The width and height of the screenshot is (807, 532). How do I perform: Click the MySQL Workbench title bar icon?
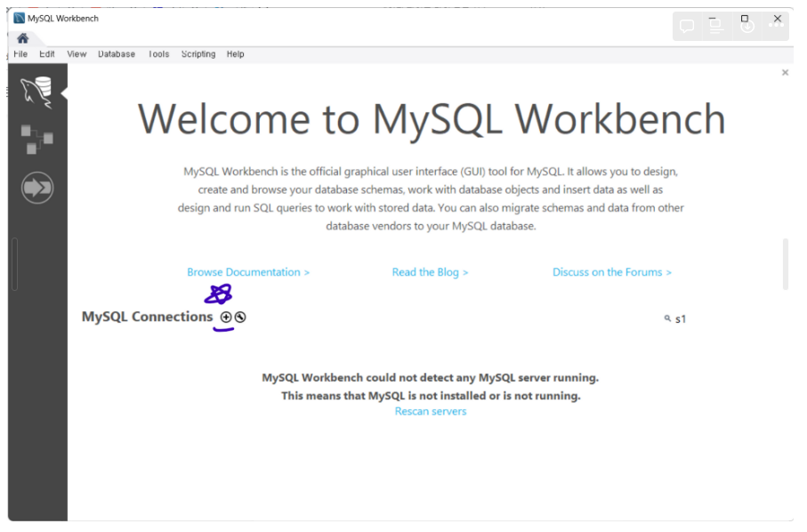point(19,18)
